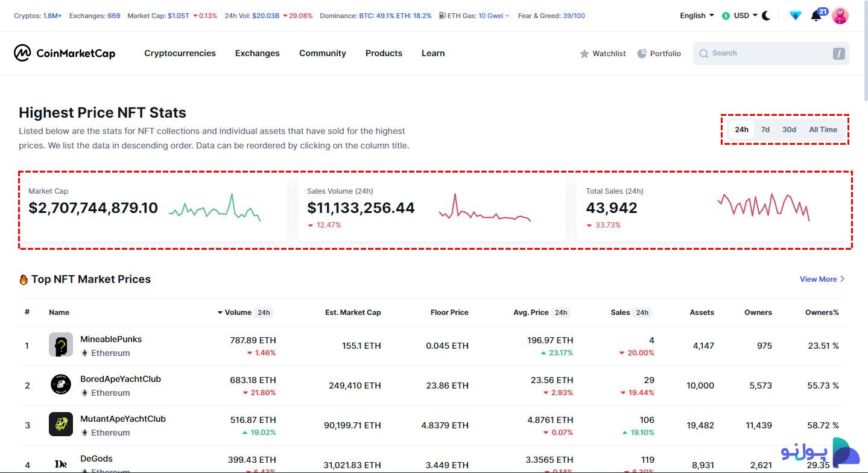
Task: Click the Watchlist star icon
Action: tap(584, 54)
